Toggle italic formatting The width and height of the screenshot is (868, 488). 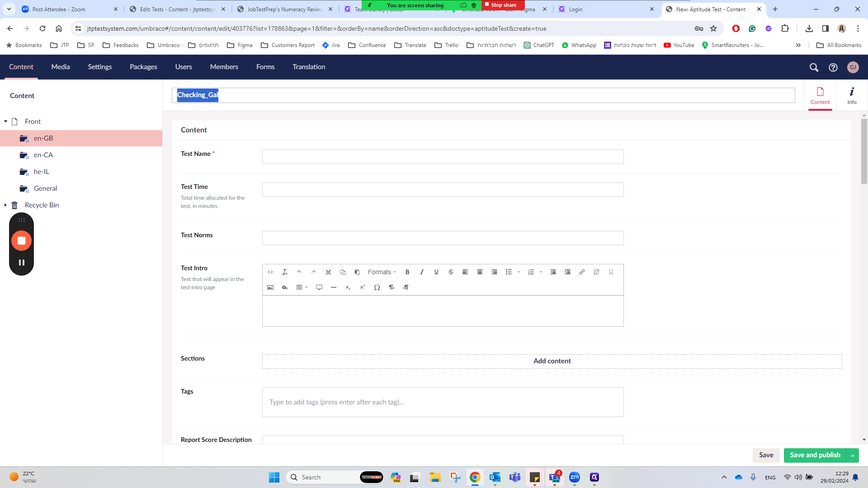422,272
